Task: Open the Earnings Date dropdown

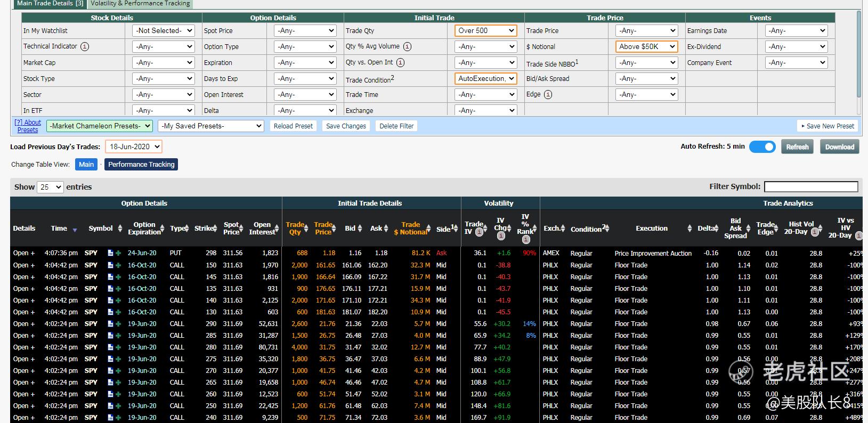Action: pyautogui.click(x=797, y=30)
